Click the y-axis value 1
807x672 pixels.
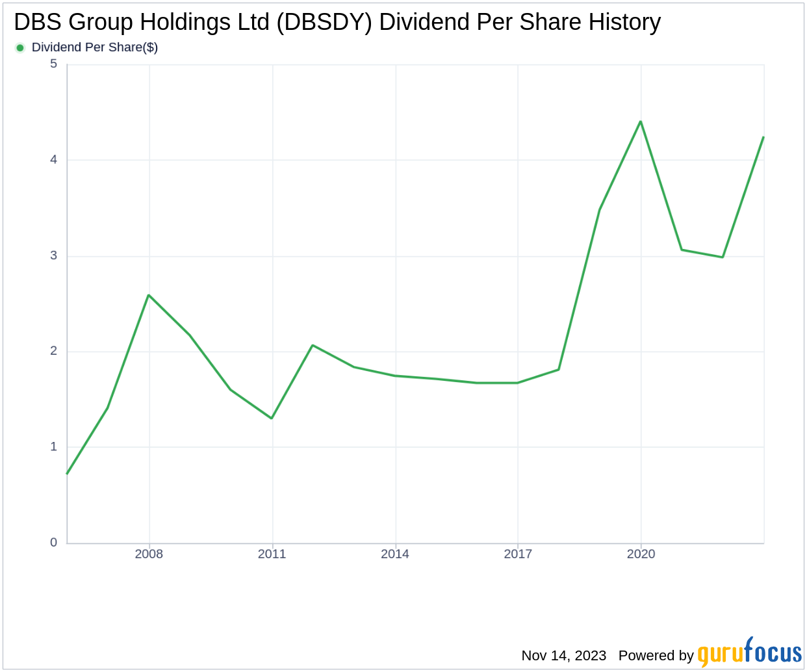pyautogui.click(x=54, y=446)
